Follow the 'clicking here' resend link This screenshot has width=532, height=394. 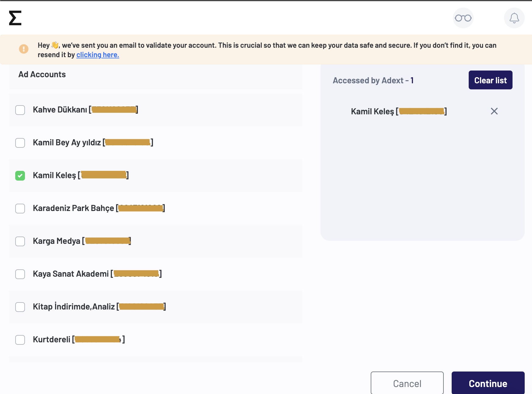98,55
